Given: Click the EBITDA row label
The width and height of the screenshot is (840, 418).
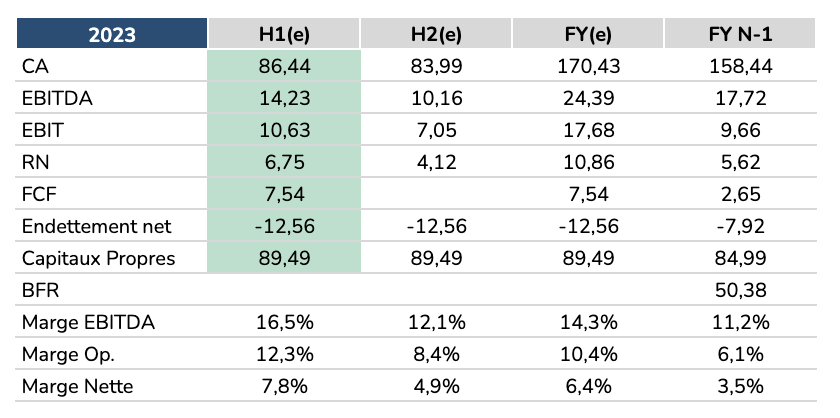Looking at the screenshot, I should [x=50, y=98].
